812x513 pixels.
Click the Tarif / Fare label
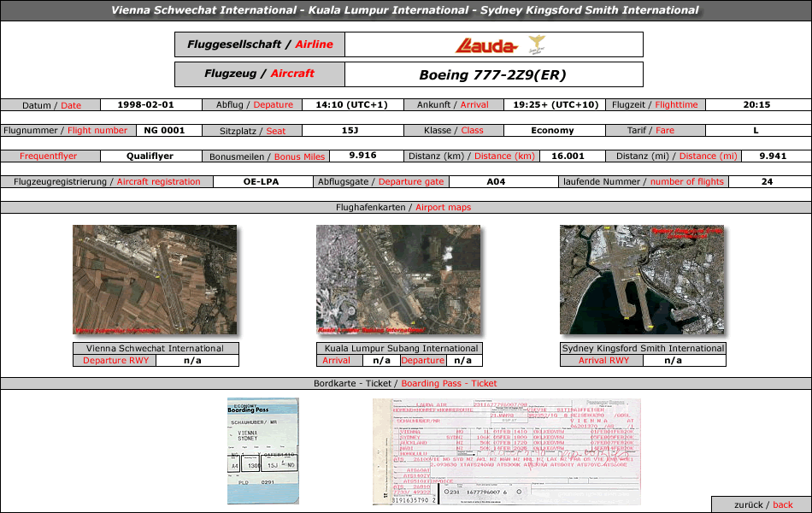tap(656, 131)
